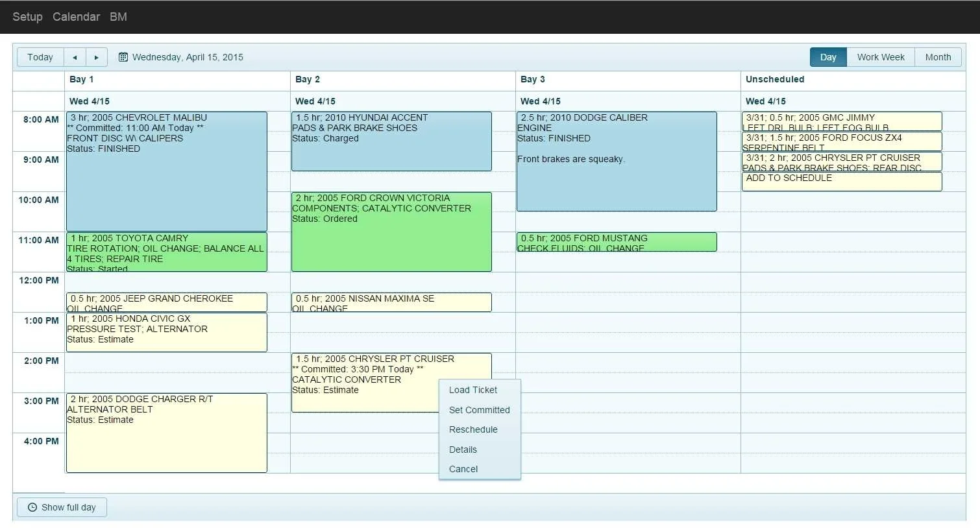
Task: Select the 2010 Hyundai Accent appointment
Action: coord(391,141)
